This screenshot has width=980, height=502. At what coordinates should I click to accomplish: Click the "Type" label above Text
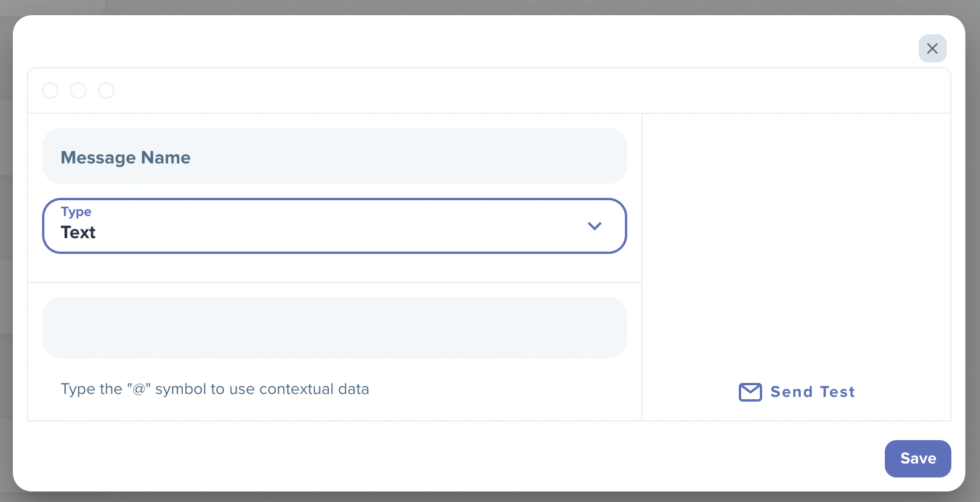(76, 211)
